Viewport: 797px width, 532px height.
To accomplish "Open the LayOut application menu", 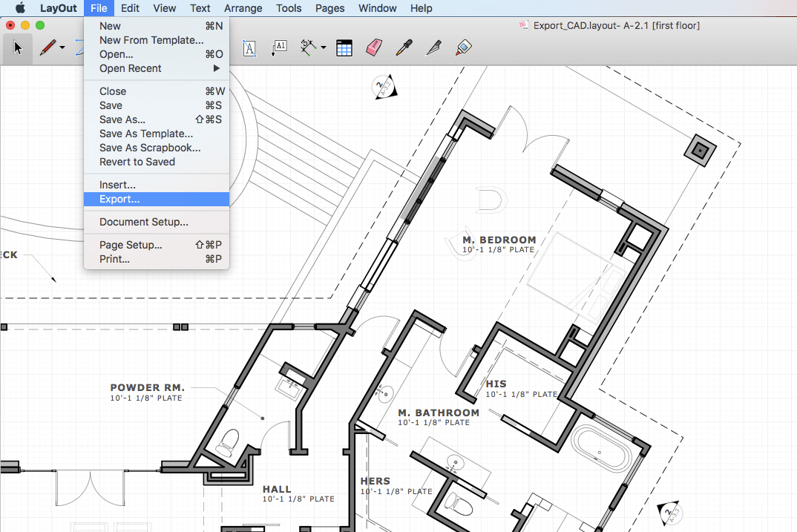I will pyautogui.click(x=59, y=8).
